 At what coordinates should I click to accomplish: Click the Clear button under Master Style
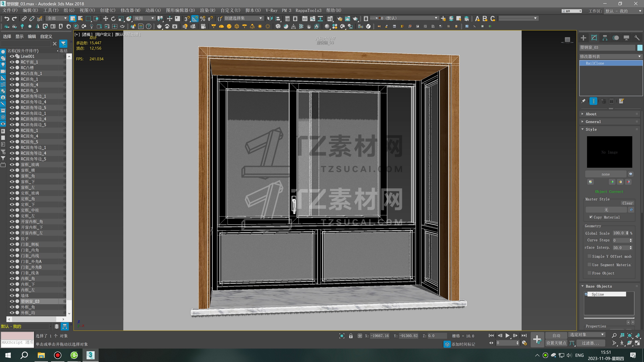627,203
